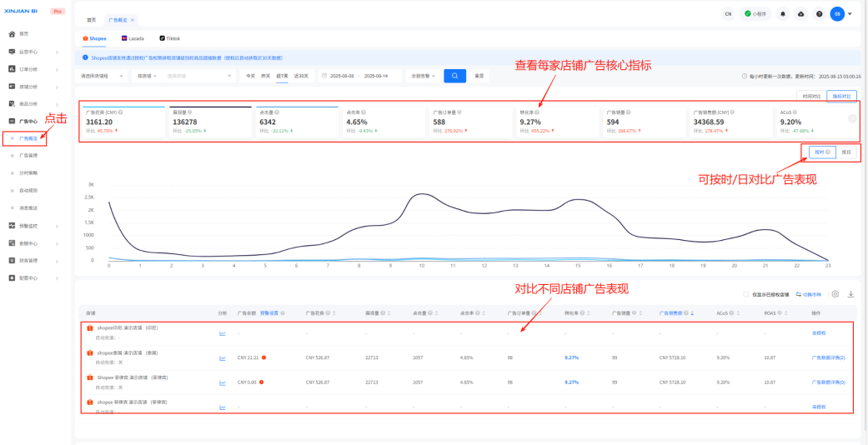Switch to the Shopee platform tab
This screenshot has width=868, height=445.
tap(95, 38)
